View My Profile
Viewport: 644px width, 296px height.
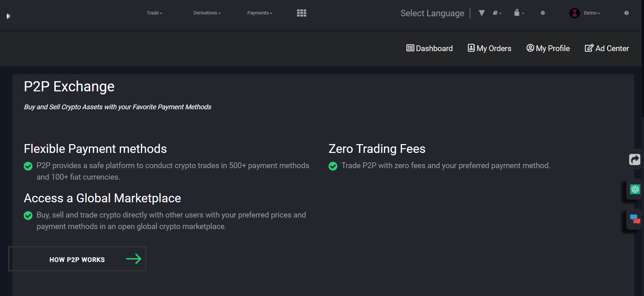tap(548, 48)
